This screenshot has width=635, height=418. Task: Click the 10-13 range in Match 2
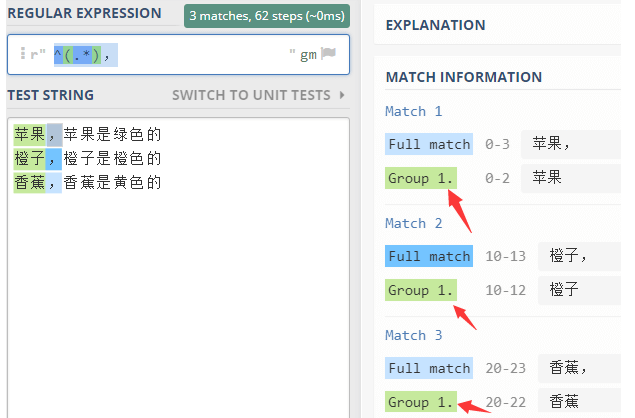pyautogui.click(x=505, y=256)
